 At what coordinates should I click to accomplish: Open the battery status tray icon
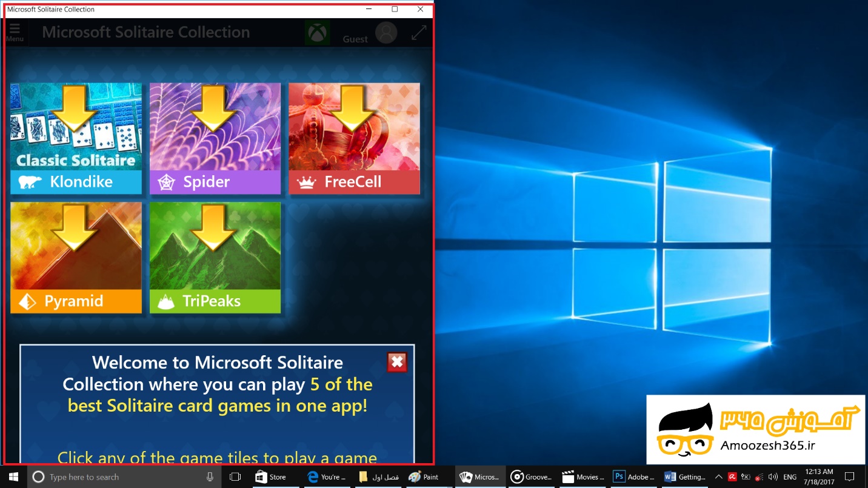tap(746, 477)
